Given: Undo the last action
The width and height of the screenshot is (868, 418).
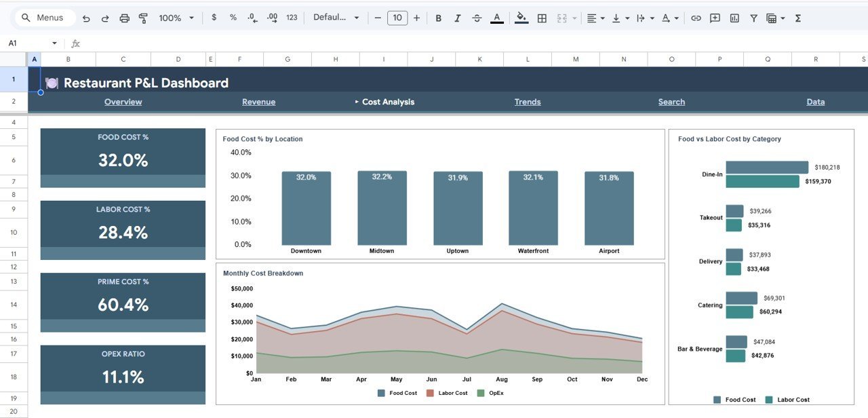Looking at the screenshot, I should [x=86, y=18].
